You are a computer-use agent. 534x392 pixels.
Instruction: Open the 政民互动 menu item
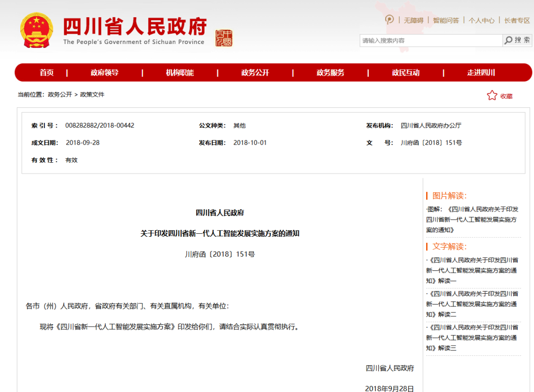[405, 73]
